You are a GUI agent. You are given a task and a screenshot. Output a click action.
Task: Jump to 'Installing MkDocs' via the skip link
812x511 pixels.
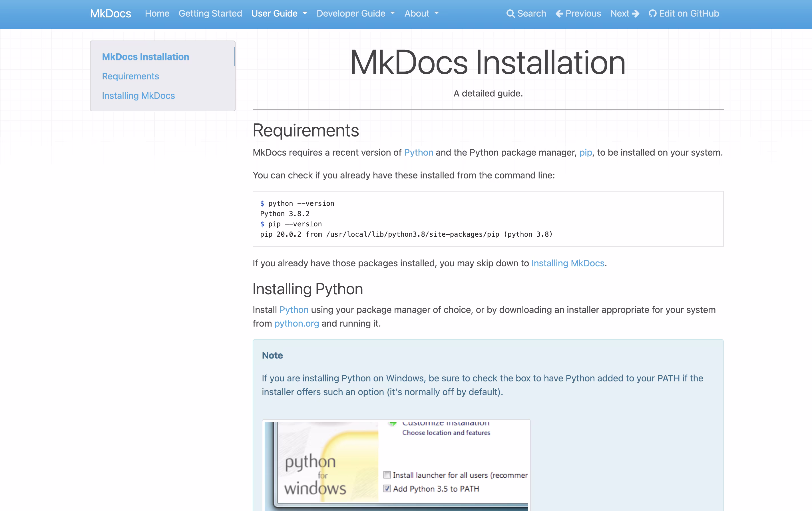coord(568,263)
